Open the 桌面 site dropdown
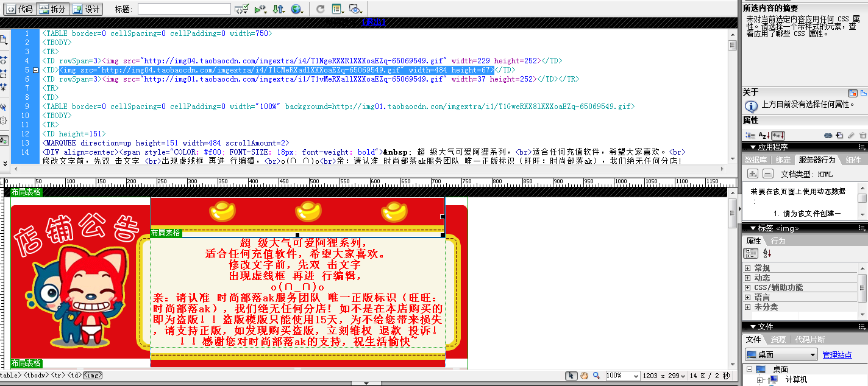868x386 pixels. tap(781, 354)
